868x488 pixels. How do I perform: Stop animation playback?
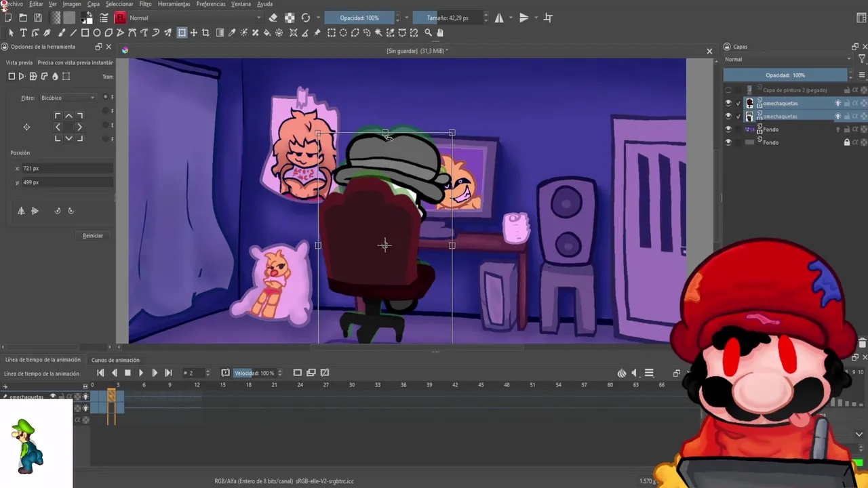127,373
